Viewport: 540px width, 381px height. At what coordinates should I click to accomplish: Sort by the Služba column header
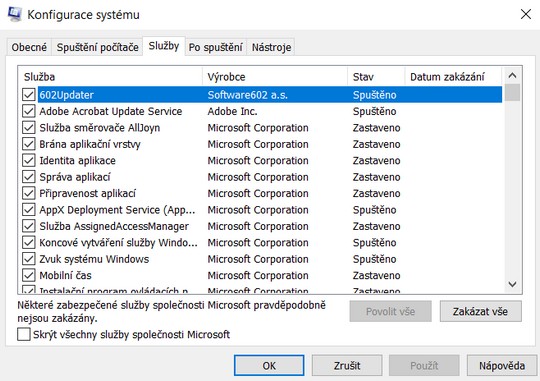(x=110, y=76)
